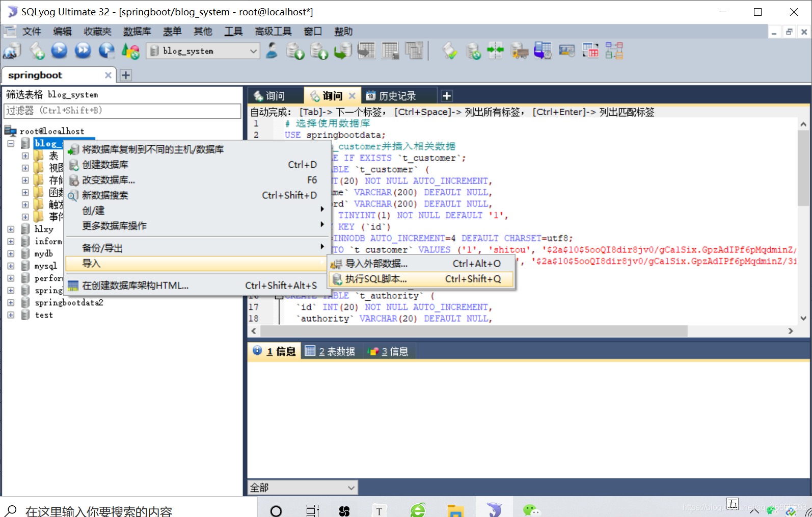Expand the 表 tables folder node

pyautogui.click(x=25, y=156)
